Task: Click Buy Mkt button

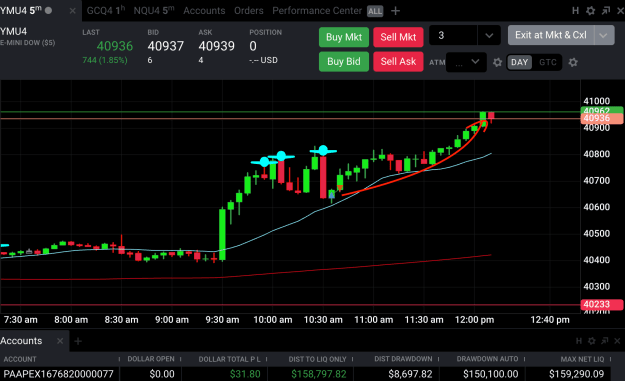Action: (x=344, y=37)
